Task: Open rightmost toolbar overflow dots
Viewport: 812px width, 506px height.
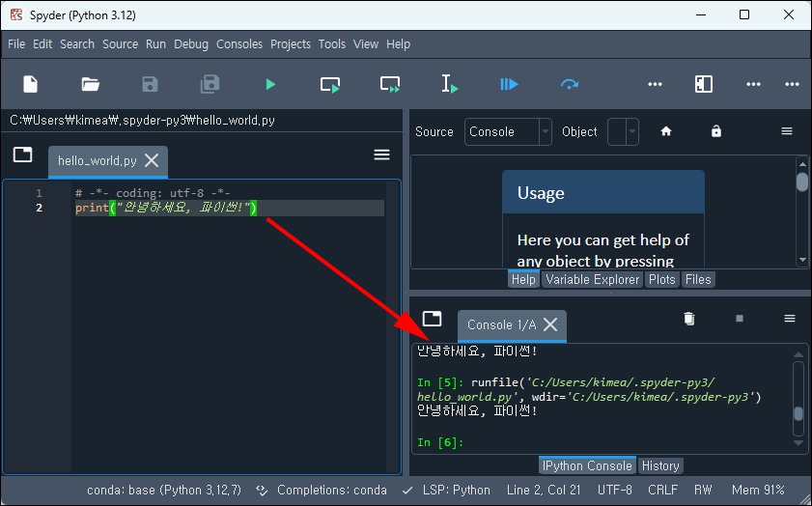Action: [x=792, y=84]
